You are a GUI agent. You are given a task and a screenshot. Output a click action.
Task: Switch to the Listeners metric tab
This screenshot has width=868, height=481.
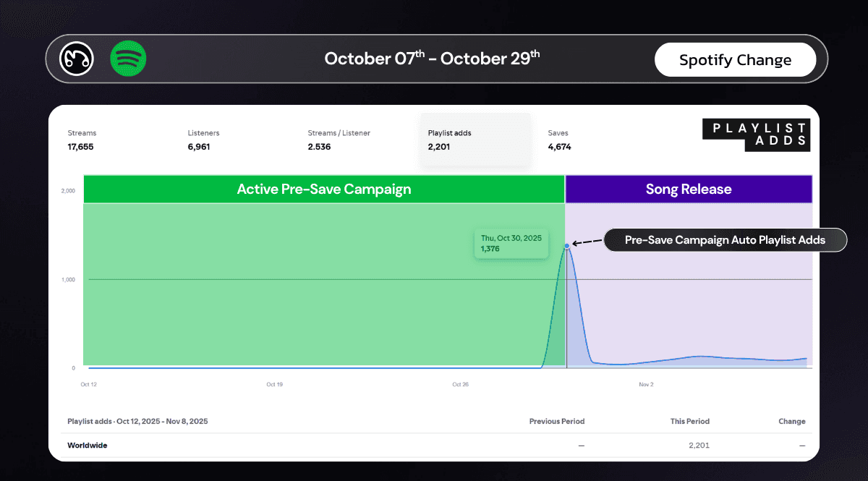coord(203,140)
